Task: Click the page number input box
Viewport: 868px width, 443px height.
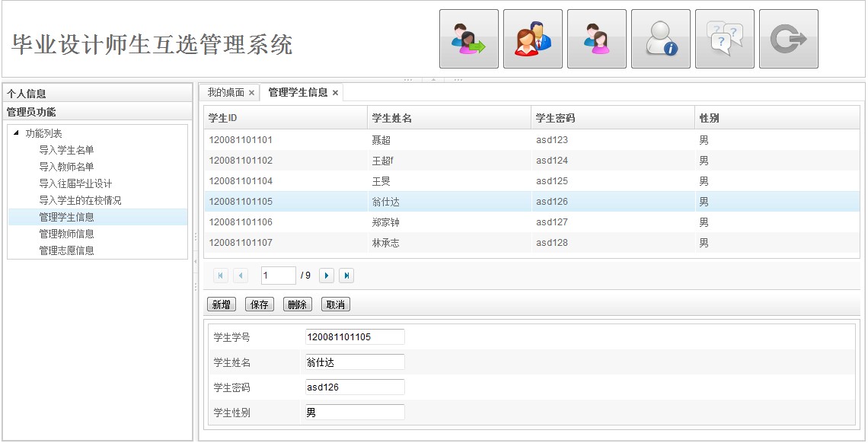Action: (x=279, y=276)
